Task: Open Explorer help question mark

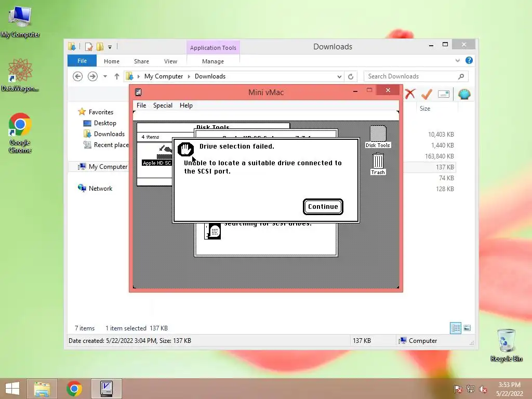Action: [x=469, y=60]
